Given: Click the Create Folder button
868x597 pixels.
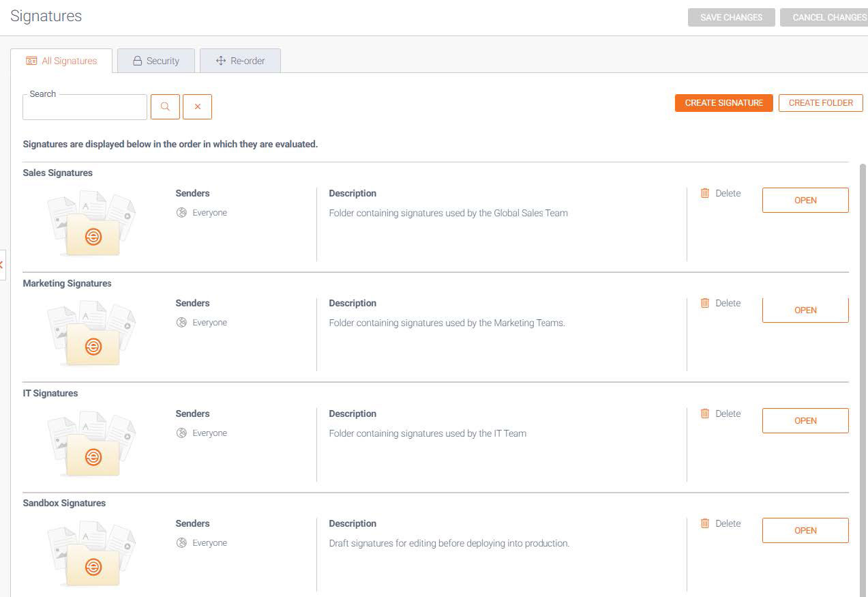Looking at the screenshot, I should coord(820,103).
